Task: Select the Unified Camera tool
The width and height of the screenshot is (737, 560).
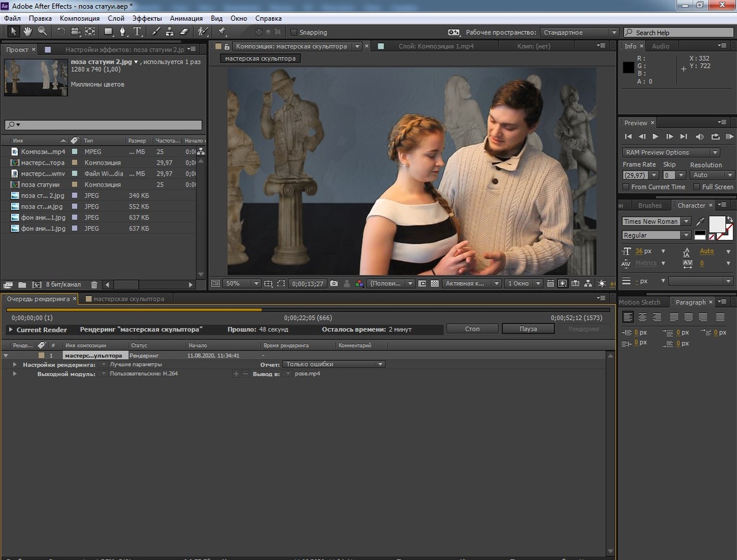Action: 75,31
